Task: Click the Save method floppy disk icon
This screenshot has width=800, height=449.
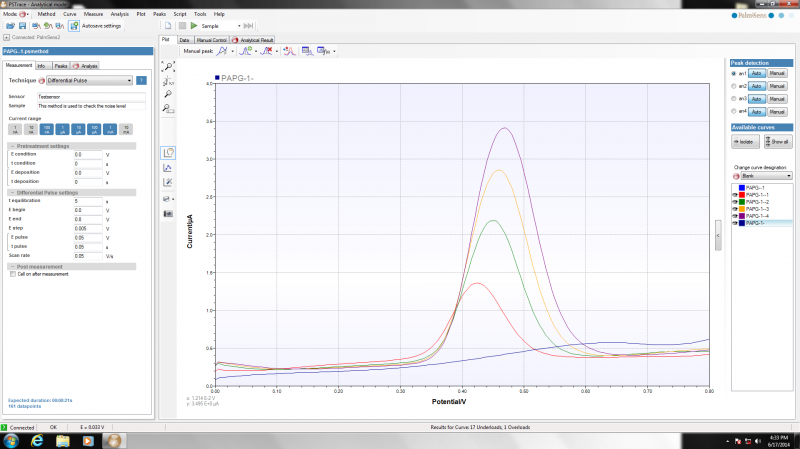Action: pos(22,26)
